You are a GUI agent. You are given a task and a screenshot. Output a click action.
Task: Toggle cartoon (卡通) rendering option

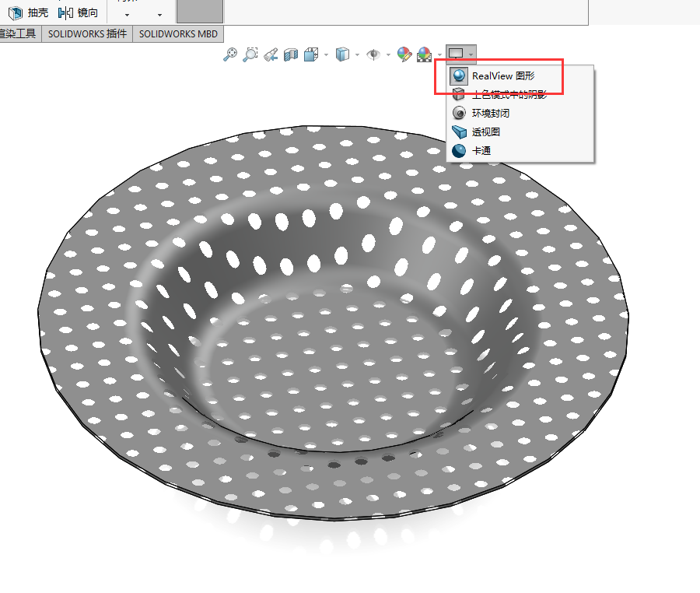(x=520, y=151)
